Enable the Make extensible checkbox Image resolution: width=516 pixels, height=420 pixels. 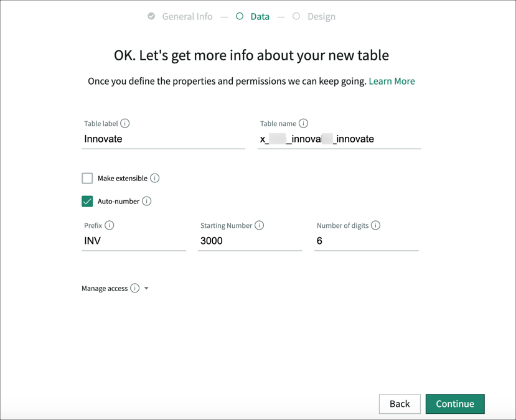[x=87, y=178]
